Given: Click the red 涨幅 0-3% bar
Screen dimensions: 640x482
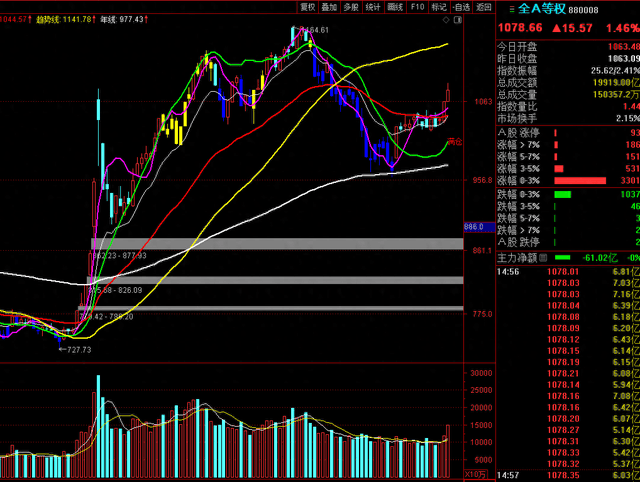Looking at the screenshot, I should coord(580,180).
